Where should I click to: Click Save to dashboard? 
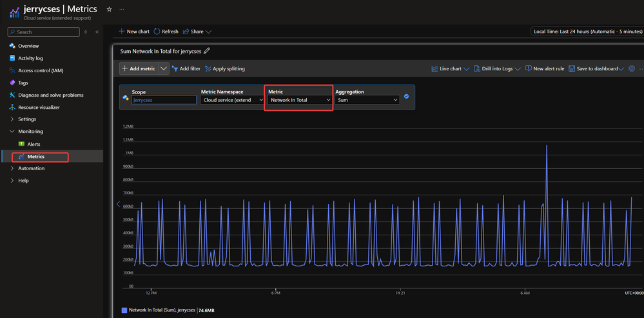coord(596,68)
